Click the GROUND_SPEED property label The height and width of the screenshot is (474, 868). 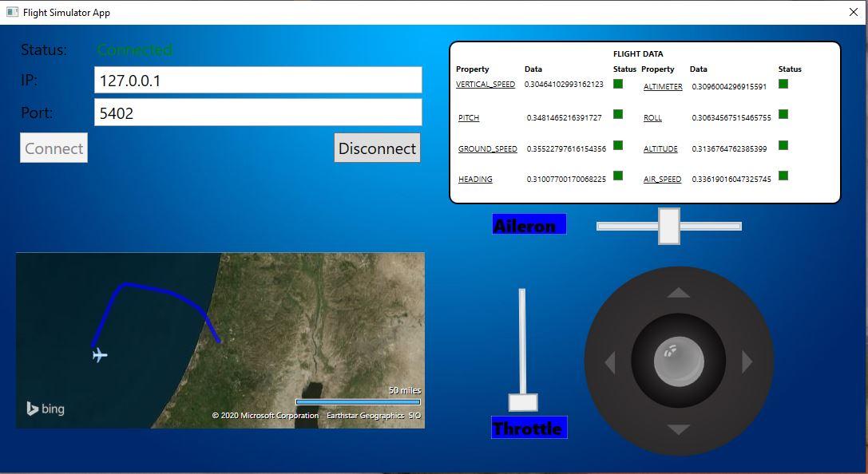(x=488, y=148)
